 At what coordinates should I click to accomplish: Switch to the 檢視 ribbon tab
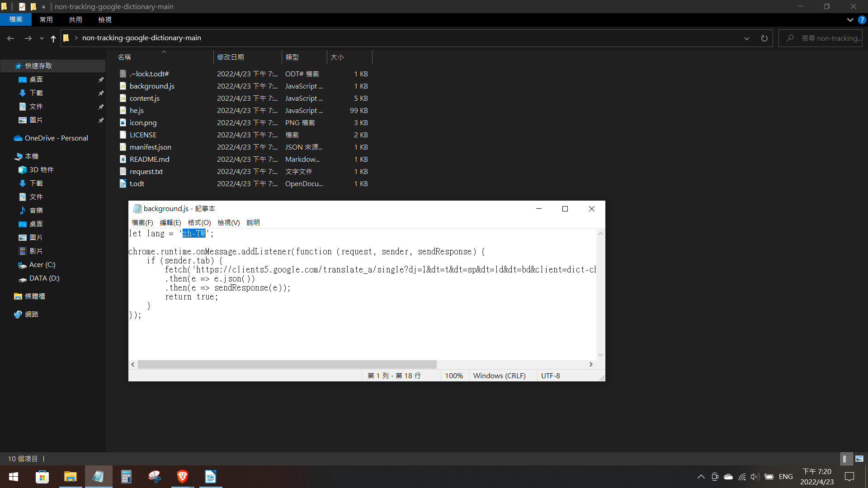click(104, 20)
